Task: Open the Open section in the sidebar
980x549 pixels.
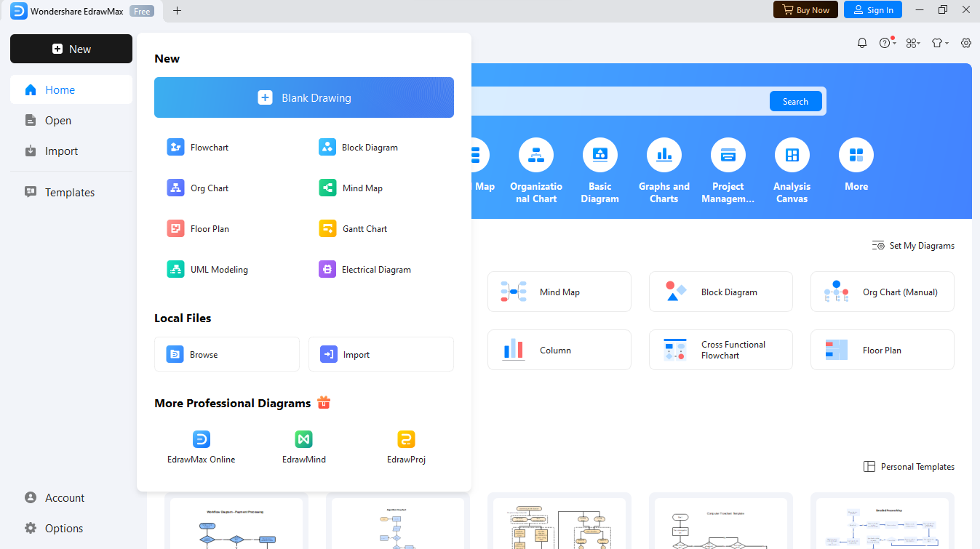Action: tap(71, 121)
